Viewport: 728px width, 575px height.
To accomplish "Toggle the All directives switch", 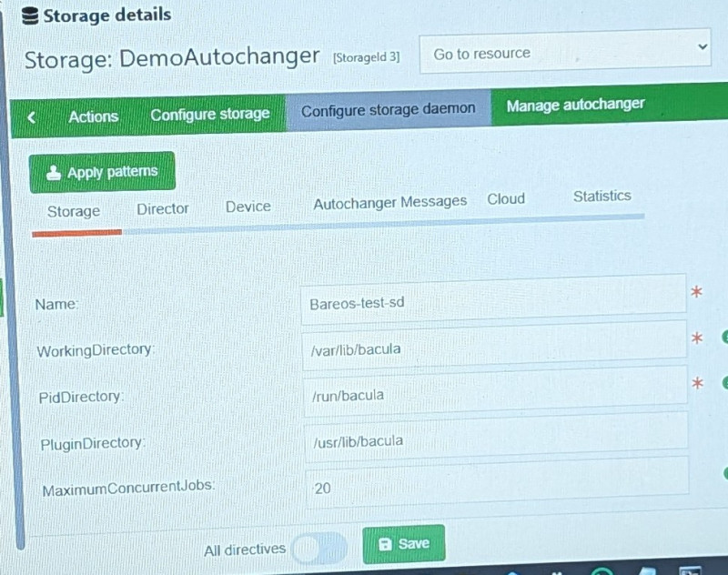I will (320, 548).
